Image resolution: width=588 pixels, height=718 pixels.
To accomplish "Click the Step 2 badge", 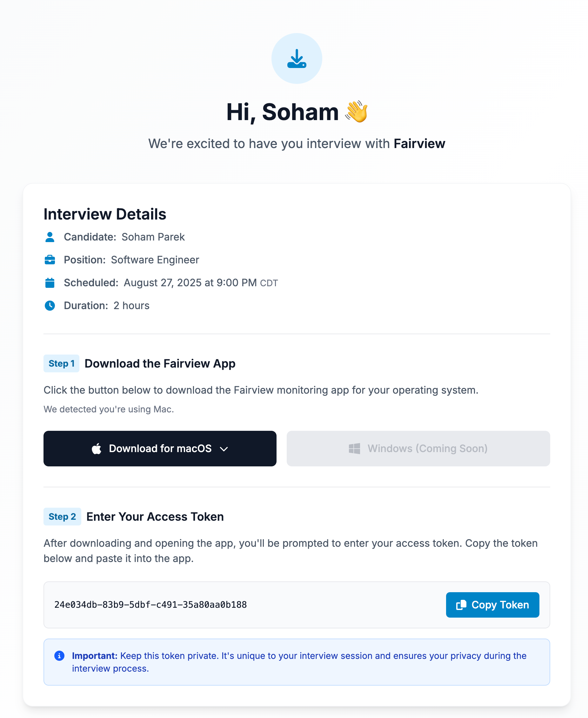I will click(x=62, y=517).
